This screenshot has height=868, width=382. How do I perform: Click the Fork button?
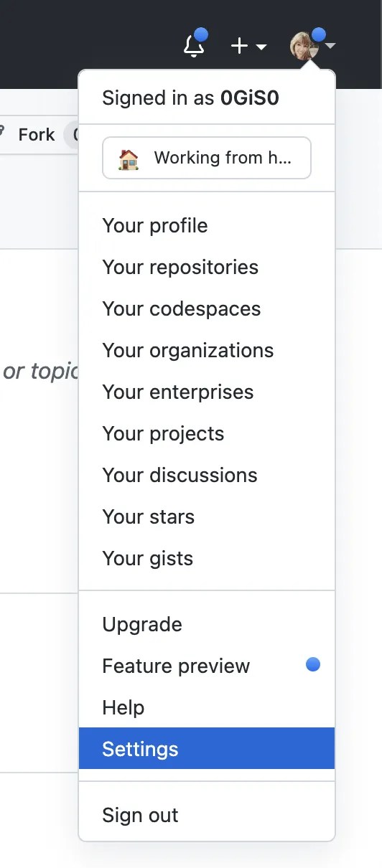36,135
